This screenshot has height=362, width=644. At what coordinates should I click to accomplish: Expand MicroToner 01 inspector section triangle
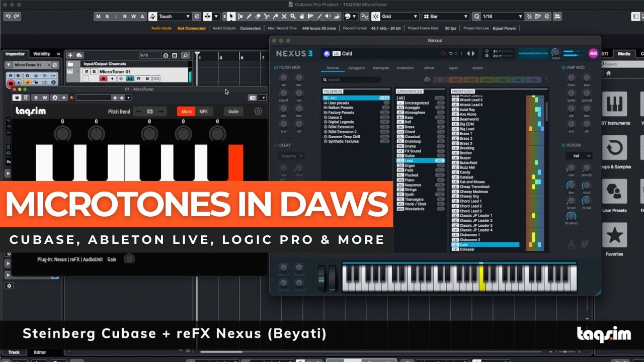9,65
